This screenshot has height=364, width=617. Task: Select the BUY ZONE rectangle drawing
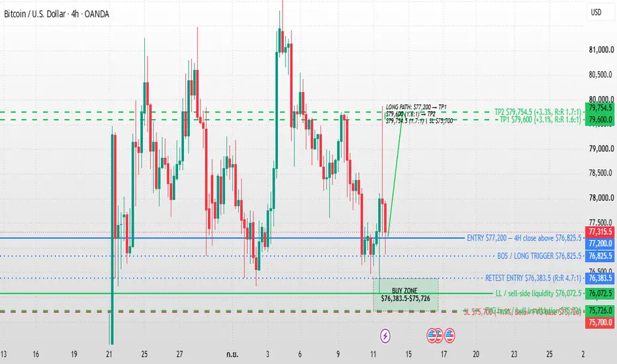(406, 295)
